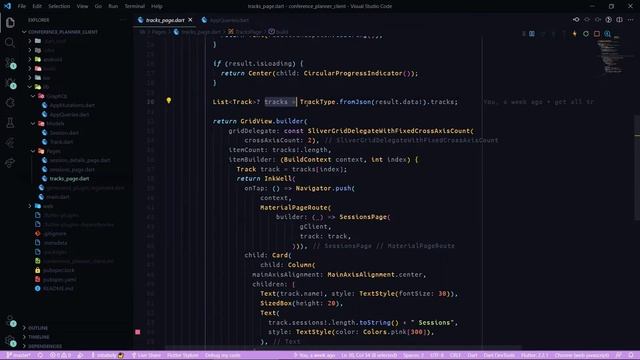This screenshot has height=360, width=640.
Task: Open the editor more actions menu
Action: (631, 20)
